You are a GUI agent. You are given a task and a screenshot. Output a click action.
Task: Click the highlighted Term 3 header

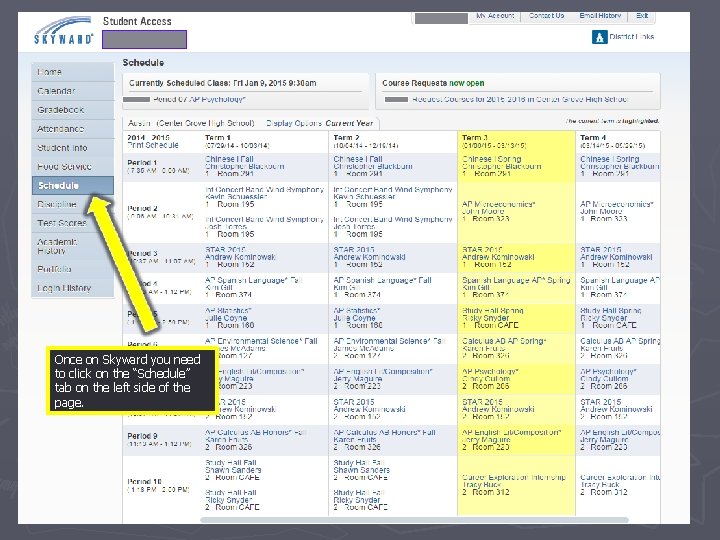[475, 137]
